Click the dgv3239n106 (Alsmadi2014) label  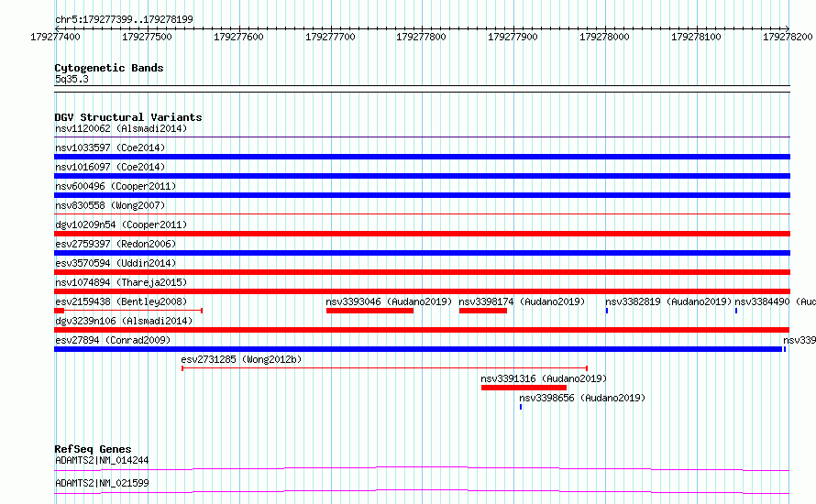[124, 321]
